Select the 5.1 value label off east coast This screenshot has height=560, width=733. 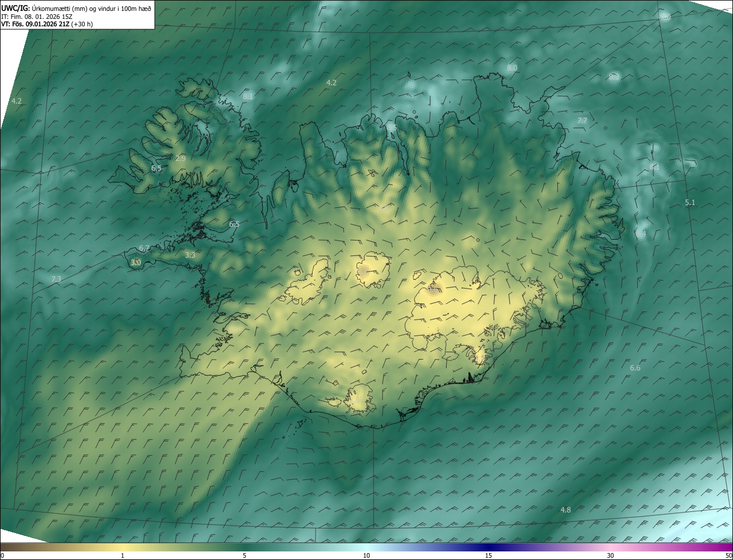point(690,203)
